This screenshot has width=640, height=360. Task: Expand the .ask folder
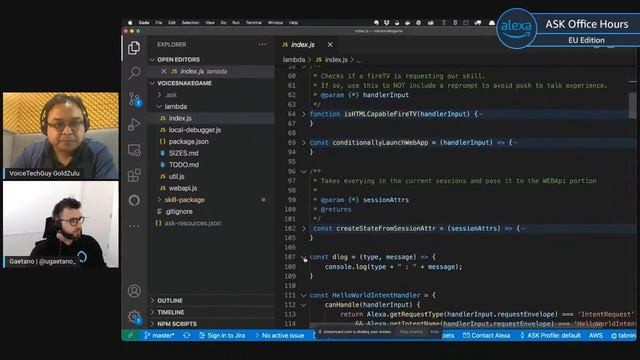tap(159, 95)
